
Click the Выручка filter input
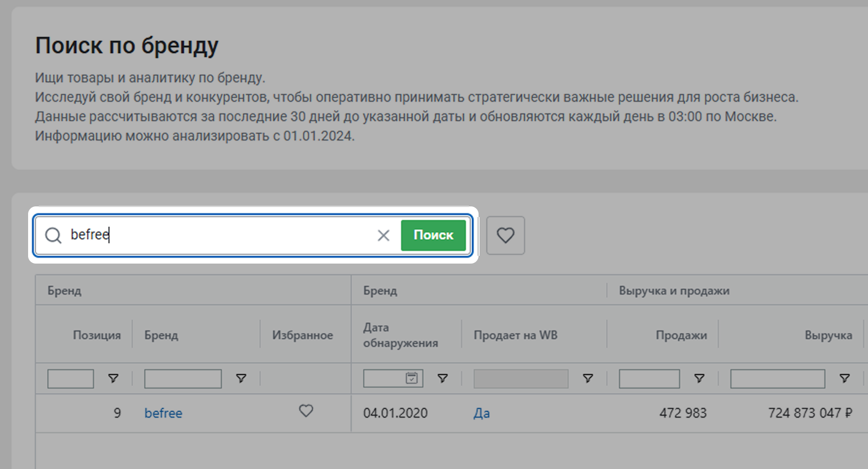(778, 378)
